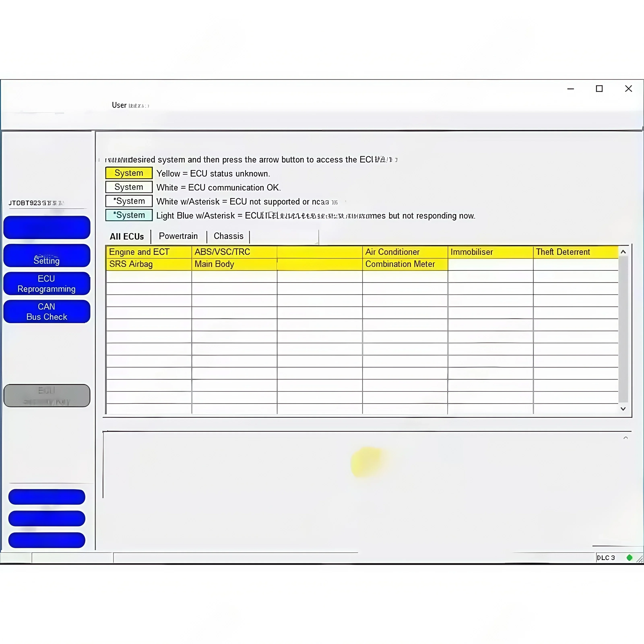
Task: Switch to the Powertrain tab
Action: [178, 236]
